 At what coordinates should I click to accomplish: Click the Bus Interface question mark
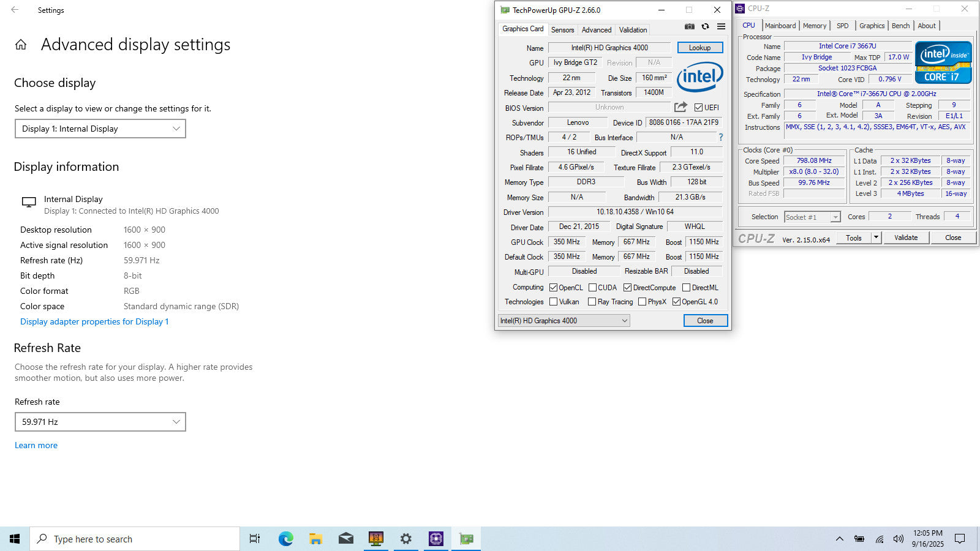point(721,137)
